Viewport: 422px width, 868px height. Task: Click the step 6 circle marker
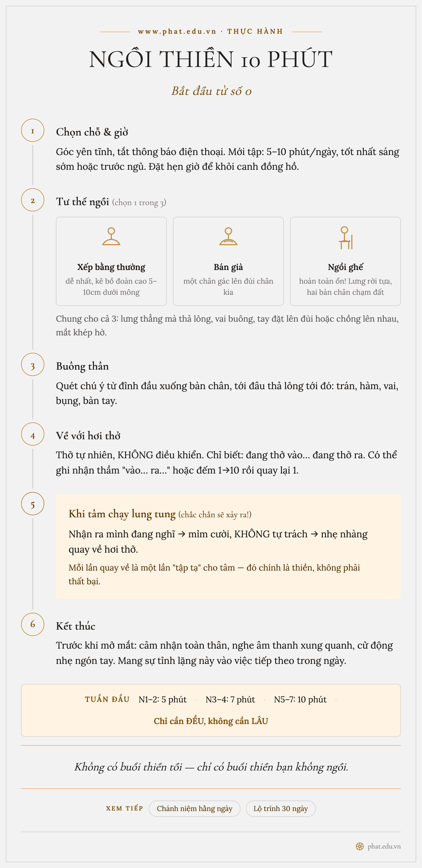coord(33,624)
